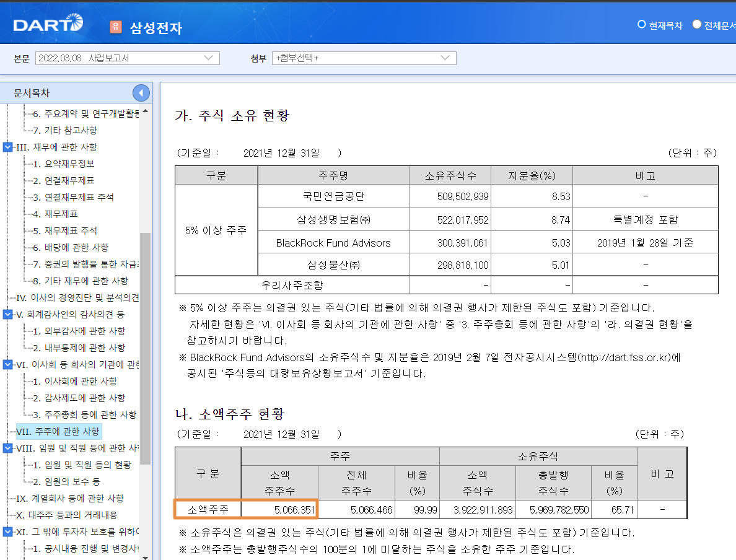Click the document tree scrollbar thumb

145,348
